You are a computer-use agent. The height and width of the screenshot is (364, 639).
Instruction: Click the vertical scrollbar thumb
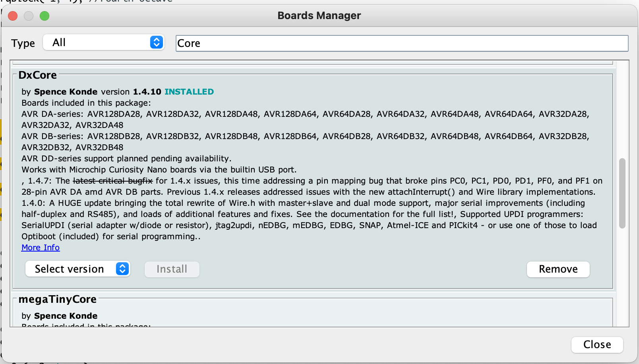pyautogui.click(x=622, y=193)
